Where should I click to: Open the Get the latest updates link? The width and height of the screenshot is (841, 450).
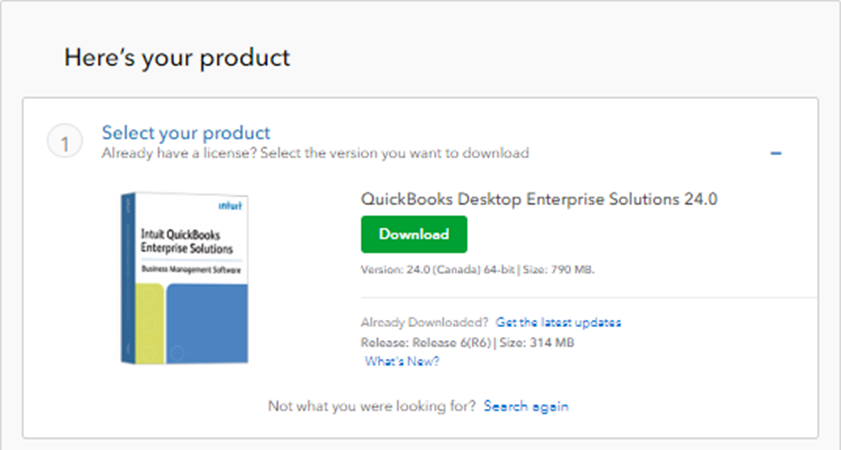[x=558, y=322]
